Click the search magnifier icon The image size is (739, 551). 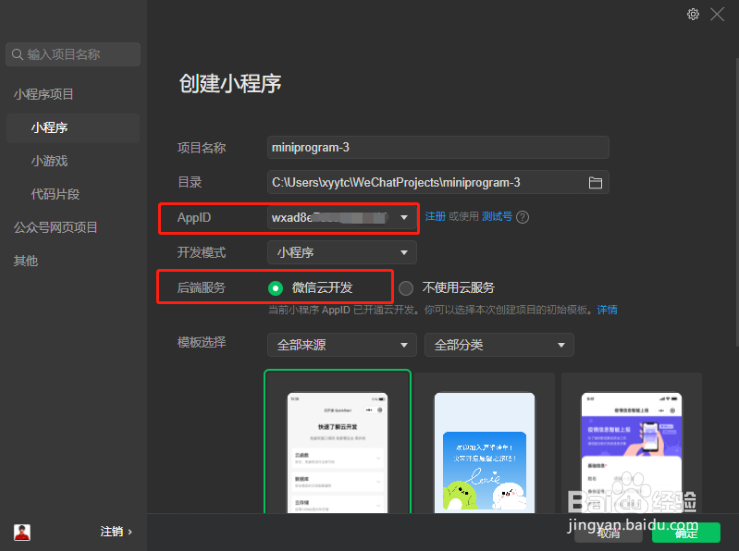(17, 55)
